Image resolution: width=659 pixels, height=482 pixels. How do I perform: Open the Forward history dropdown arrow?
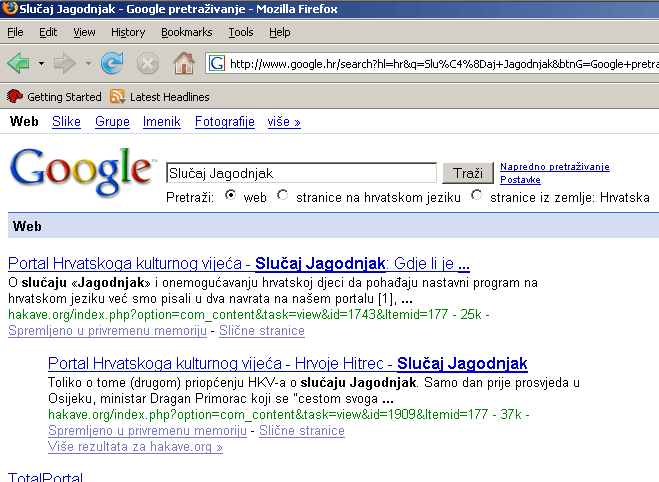(88, 64)
